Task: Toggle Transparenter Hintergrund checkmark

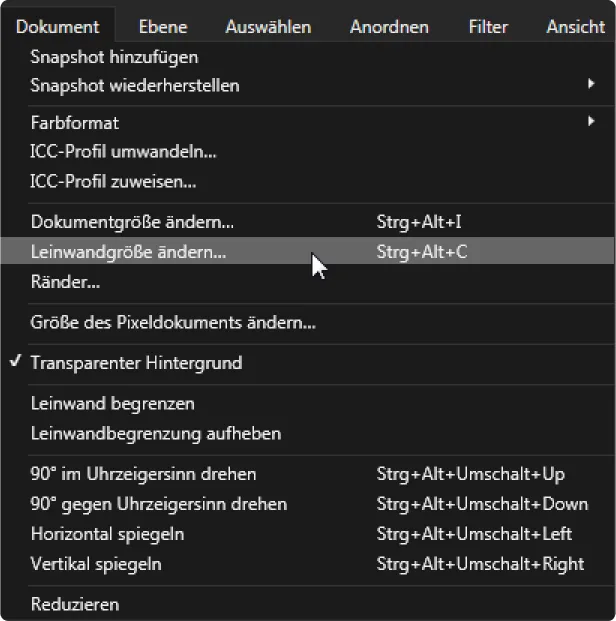Action: pyautogui.click(x=136, y=363)
